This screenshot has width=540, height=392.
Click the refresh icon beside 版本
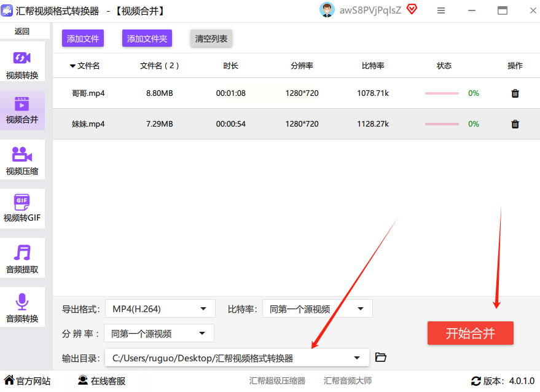[475, 381]
